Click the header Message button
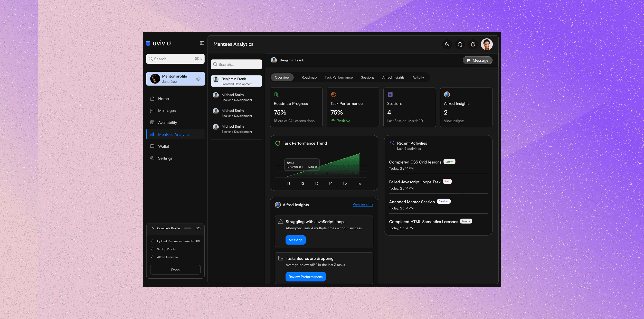The width and height of the screenshot is (644, 319). (x=478, y=60)
